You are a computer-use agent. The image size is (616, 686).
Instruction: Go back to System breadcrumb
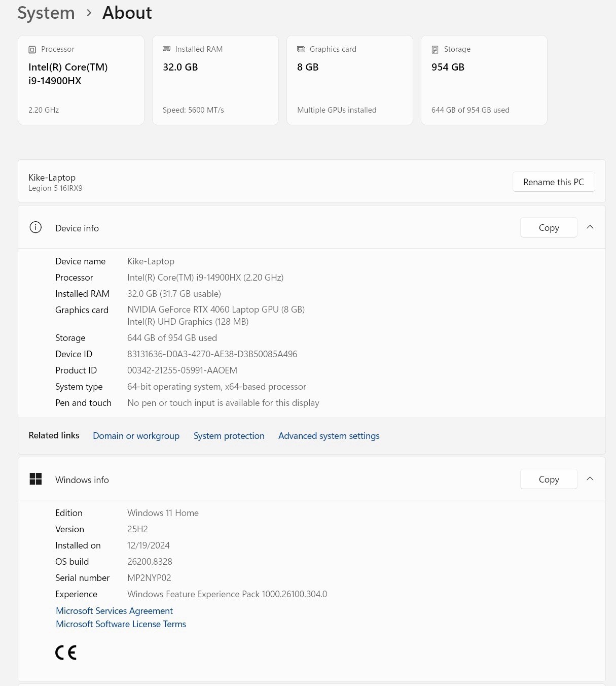[46, 13]
